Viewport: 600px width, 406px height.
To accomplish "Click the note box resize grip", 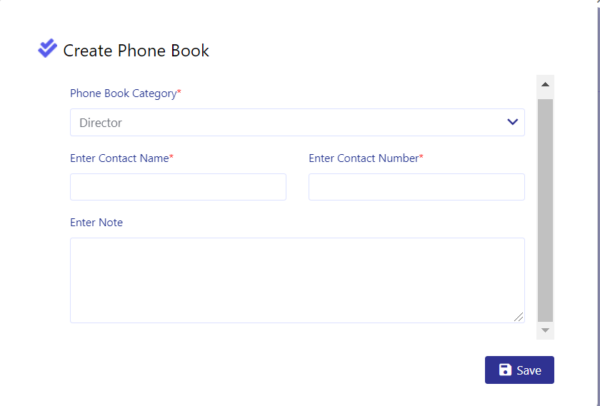I will [518, 317].
